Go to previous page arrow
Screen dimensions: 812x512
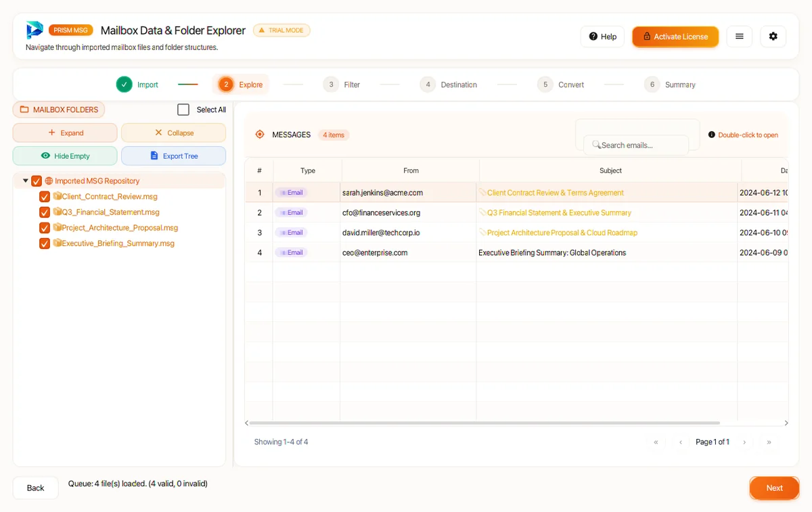tap(681, 442)
